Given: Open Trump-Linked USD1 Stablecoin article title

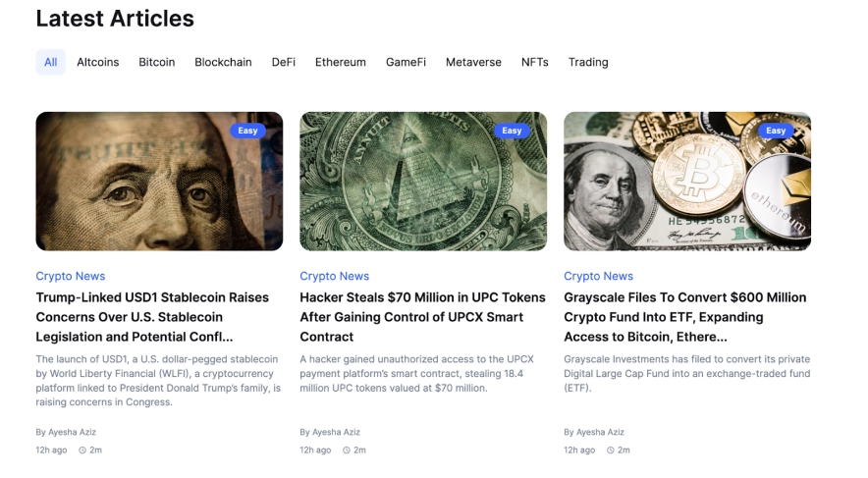Looking at the screenshot, I should [x=152, y=317].
